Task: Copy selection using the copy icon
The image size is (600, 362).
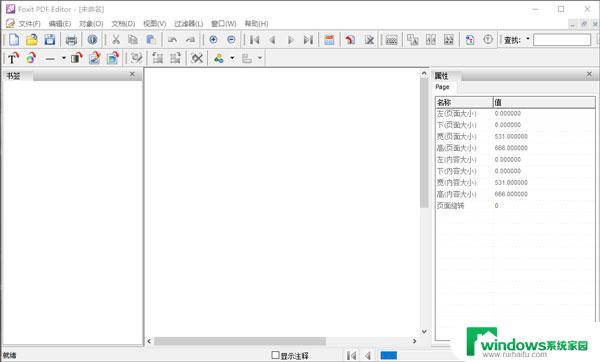Action: click(x=133, y=39)
